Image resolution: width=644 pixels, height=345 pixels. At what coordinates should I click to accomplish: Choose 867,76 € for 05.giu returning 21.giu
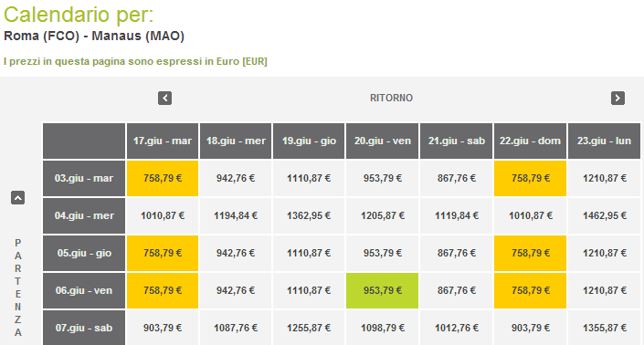[457, 253]
